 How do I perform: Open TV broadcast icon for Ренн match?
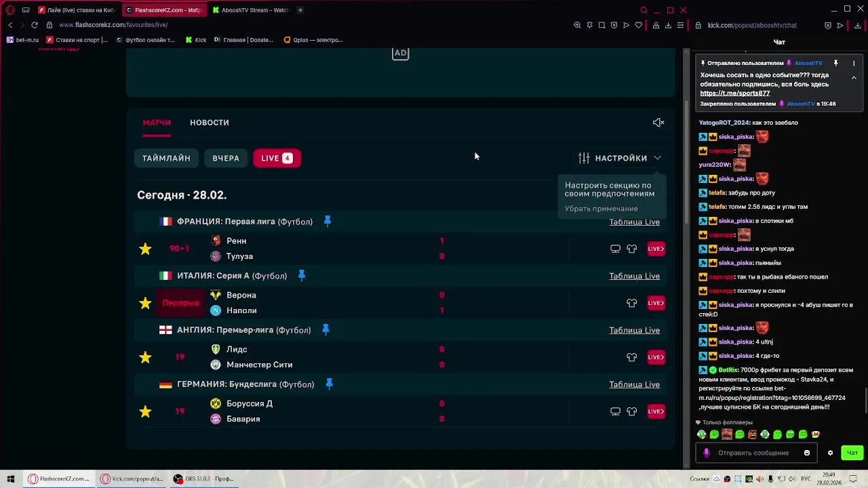[x=615, y=249]
